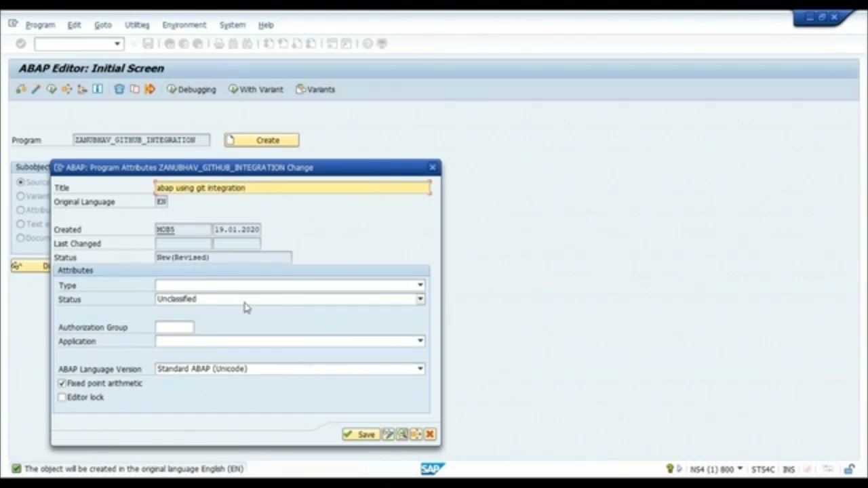Click the Check syntax scales icon

tap(21, 89)
